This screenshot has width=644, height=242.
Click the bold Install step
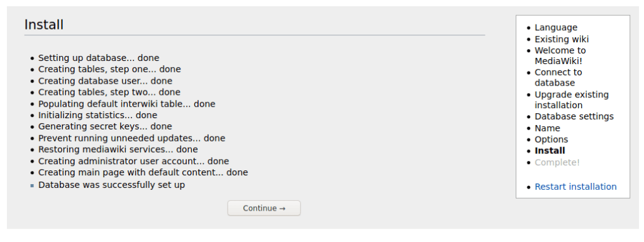pyautogui.click(x=550, y=150)
